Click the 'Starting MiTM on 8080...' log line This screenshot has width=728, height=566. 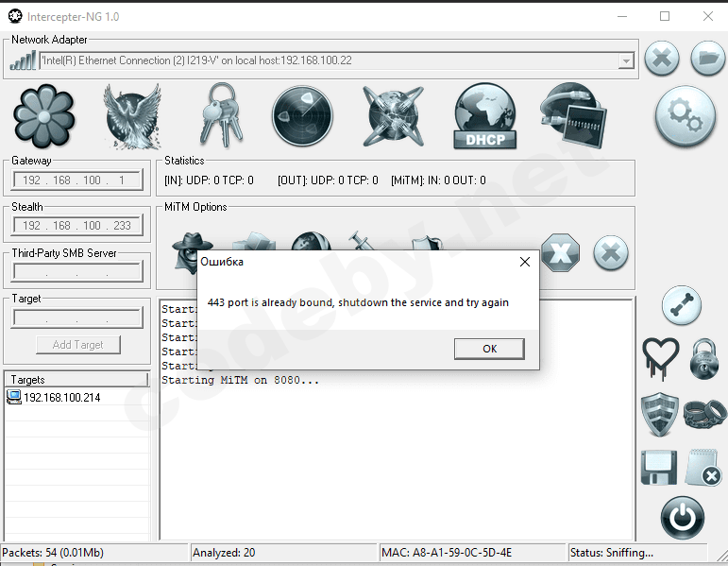coord(240,380)
